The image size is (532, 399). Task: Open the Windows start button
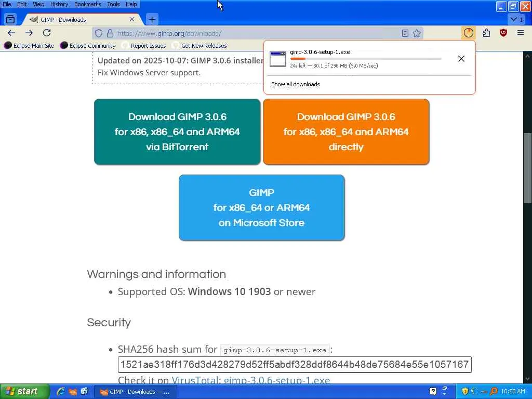(24, 392)
